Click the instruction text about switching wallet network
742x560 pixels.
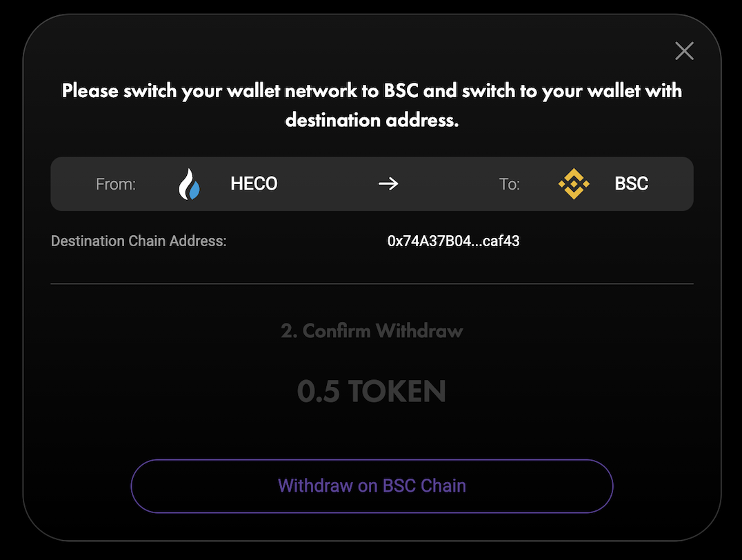point(372,105)
